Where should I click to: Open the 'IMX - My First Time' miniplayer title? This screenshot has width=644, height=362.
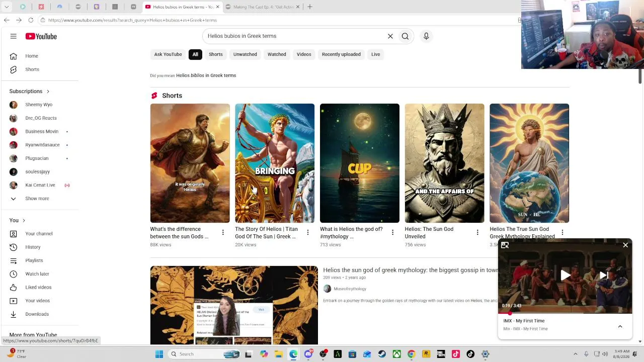pyautogui.click(x=524, y=321)
